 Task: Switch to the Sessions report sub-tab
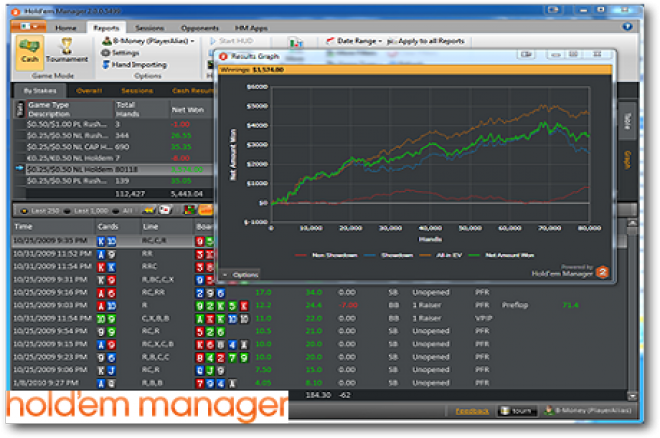137,90
